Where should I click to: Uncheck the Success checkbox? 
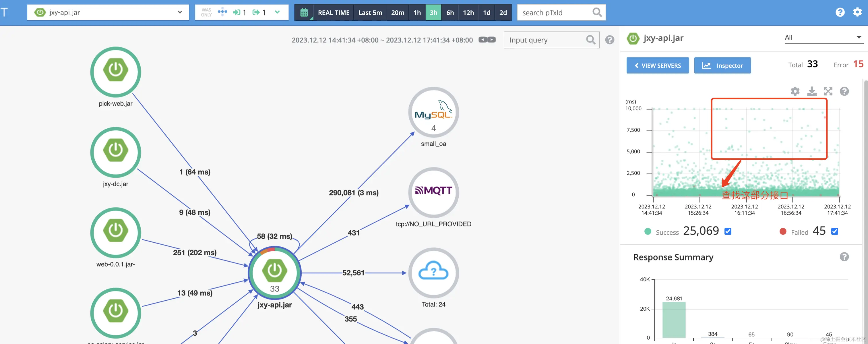pos(728,231)
